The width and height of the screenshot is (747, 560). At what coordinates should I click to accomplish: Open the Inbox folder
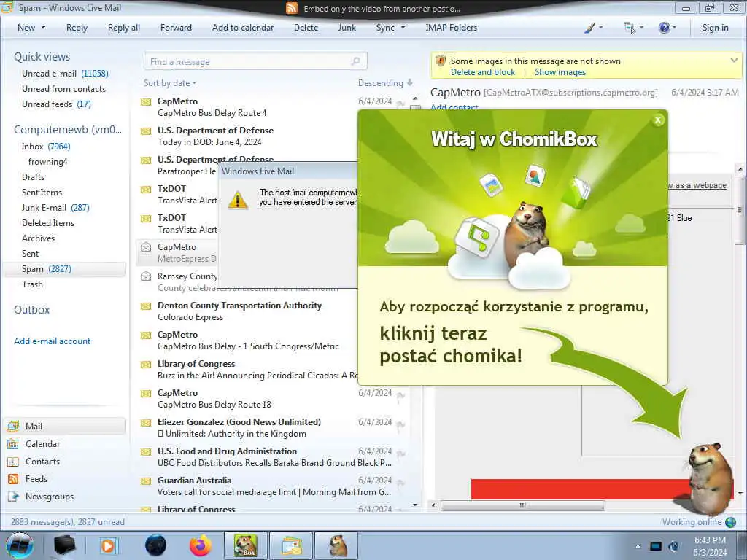click(x=46, y=146)
